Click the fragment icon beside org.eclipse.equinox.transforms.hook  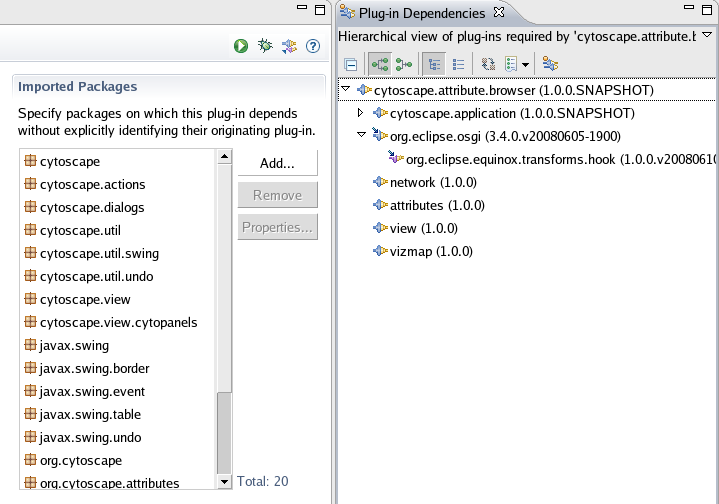click(396, 157)
